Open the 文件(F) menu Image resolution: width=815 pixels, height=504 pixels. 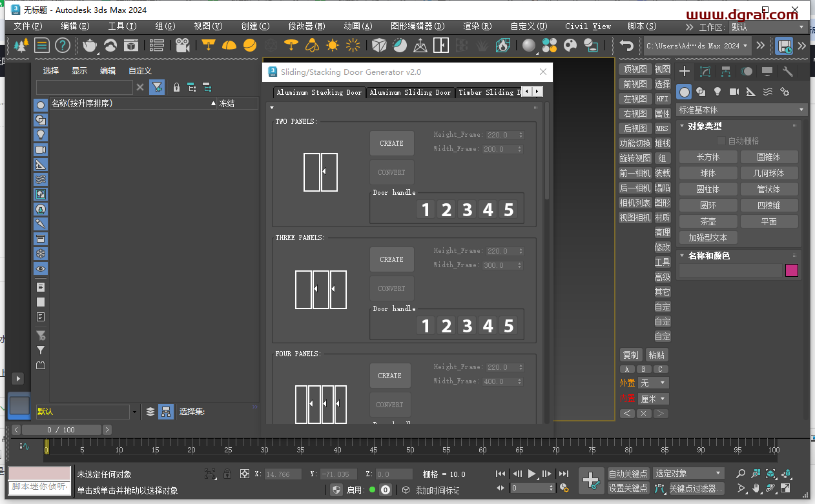(x=28, y=26)
